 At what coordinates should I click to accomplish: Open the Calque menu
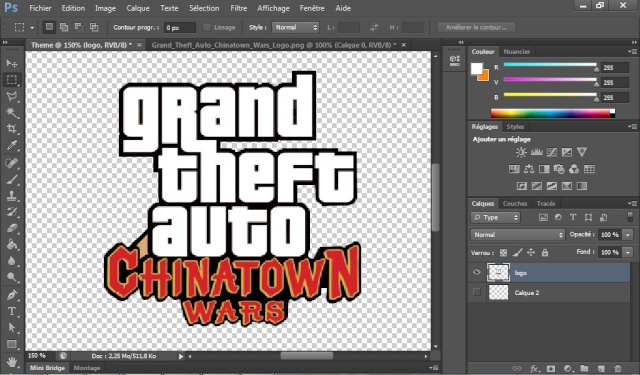tap(138, 8)
